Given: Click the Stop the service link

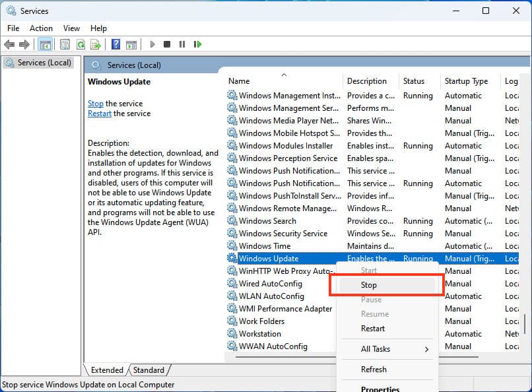Looking at the screenshot, I should tap(96, 104).
